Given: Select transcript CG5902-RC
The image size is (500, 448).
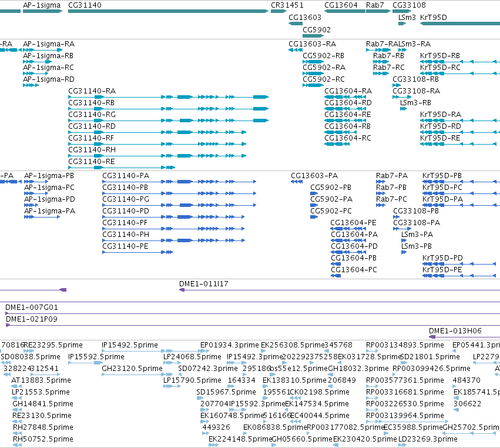Looking at the screenshot, I should point(313,85).
